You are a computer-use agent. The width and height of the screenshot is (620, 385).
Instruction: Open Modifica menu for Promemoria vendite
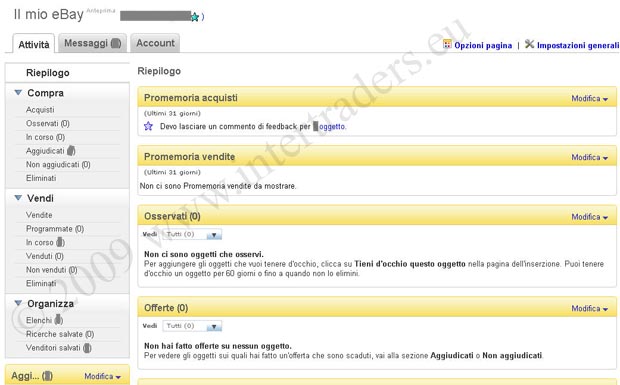tap(590, 157)
